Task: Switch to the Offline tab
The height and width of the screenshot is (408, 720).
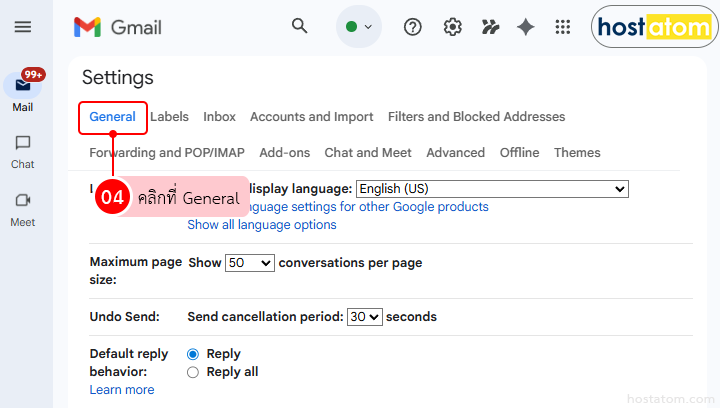Action: 519,153
